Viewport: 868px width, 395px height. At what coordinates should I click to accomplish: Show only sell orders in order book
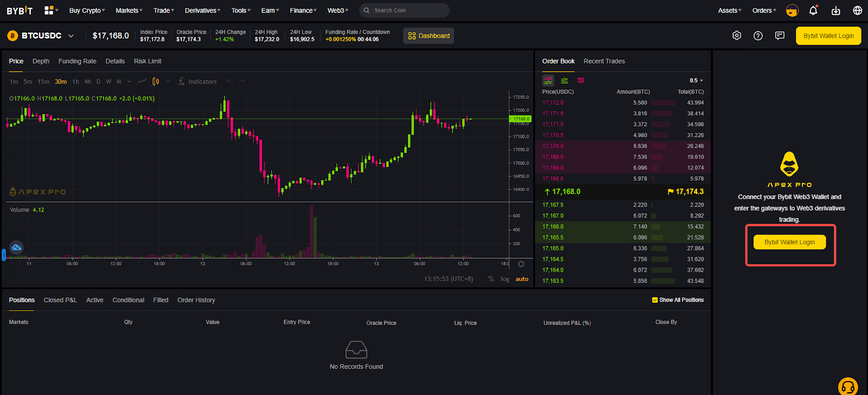581,80
